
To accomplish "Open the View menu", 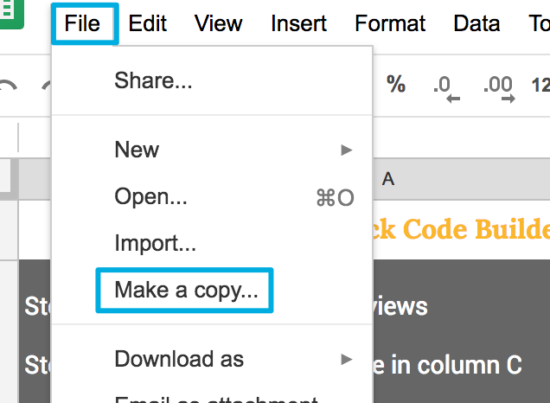I will point(218,23).
